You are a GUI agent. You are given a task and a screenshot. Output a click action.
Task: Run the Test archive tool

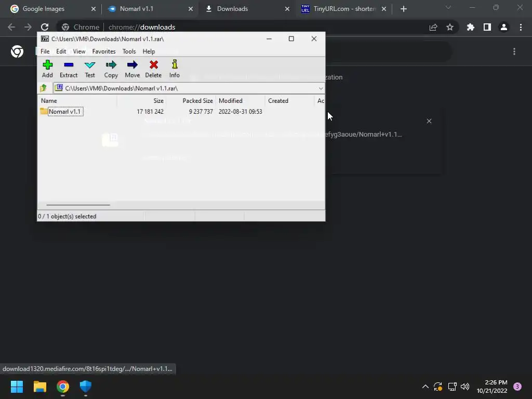coord(90,69)
